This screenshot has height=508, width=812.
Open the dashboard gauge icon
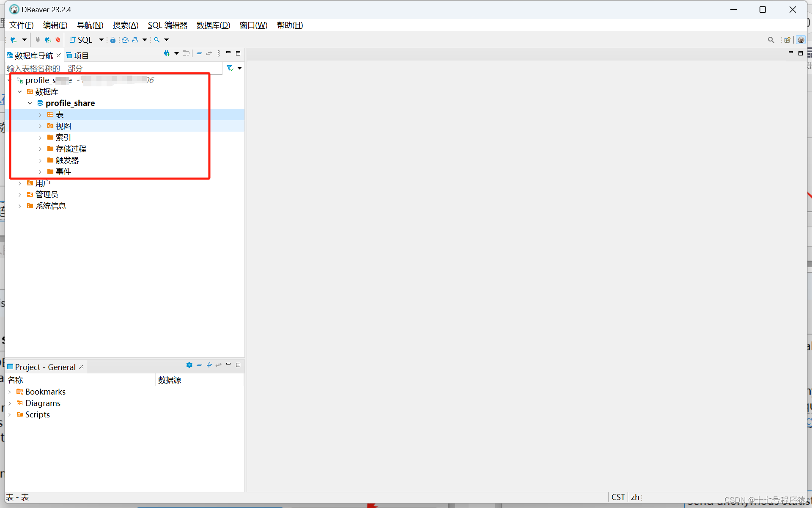[125, 40]
